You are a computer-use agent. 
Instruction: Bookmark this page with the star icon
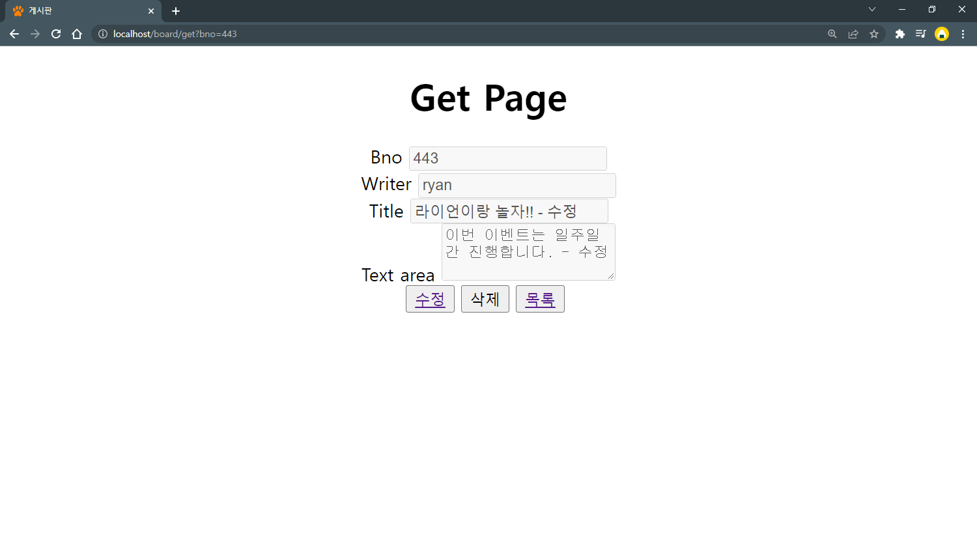(874, 34)
